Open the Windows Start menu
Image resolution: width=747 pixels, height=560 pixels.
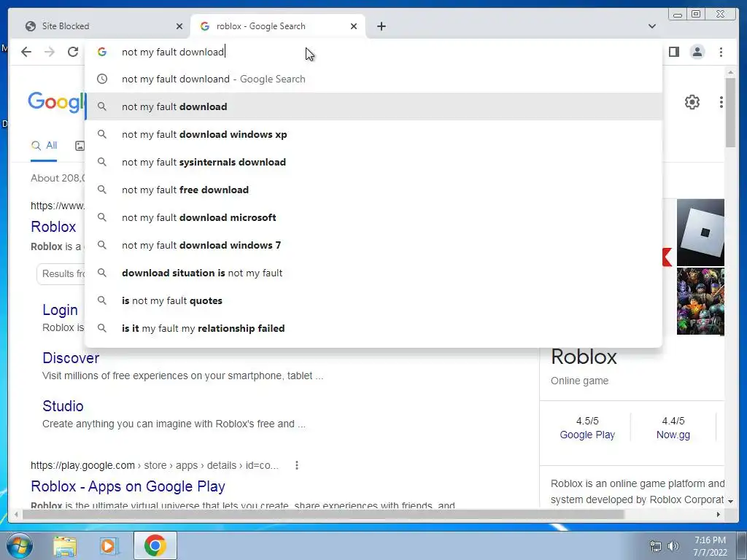[x=20, y=545]
